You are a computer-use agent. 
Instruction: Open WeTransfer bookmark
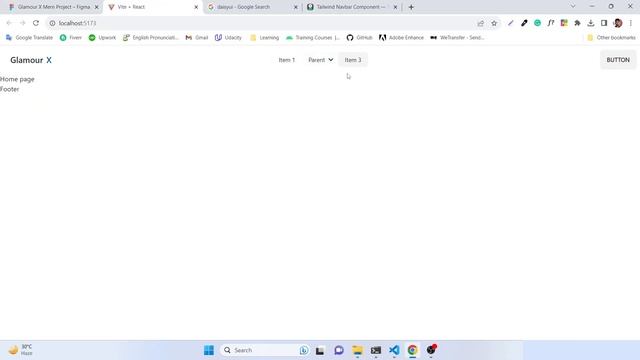click(x=457, y=38)
